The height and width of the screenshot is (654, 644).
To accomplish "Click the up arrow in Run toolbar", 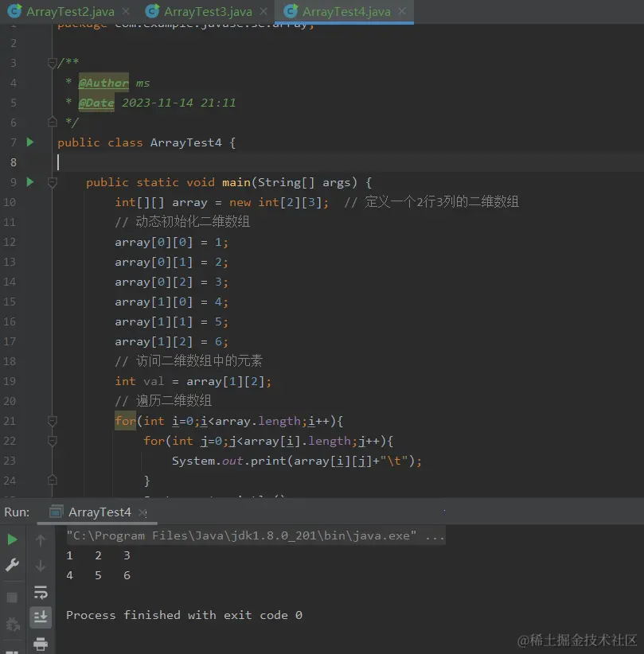I will (x=41, y=540).
